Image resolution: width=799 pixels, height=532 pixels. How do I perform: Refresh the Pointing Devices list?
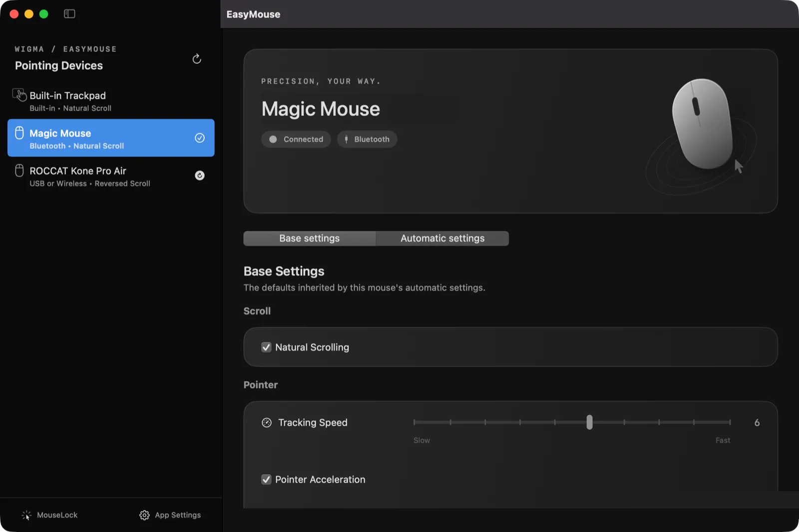197,59
